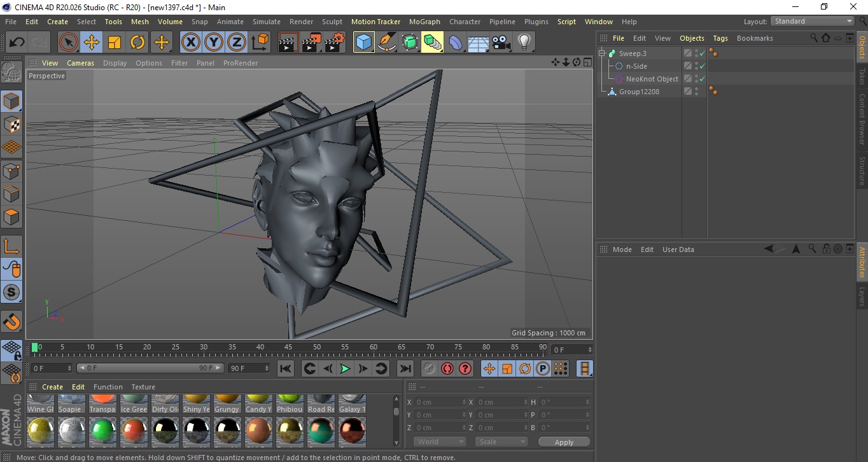
Task: Click the X position input field
Action: (x=440, y=402)
